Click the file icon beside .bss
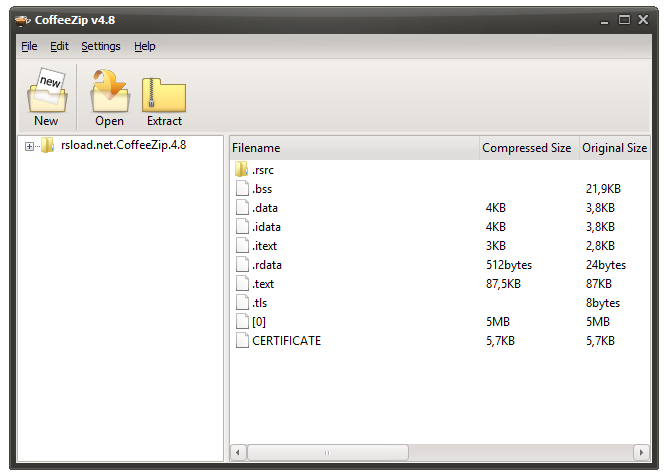Image resolution: width=668 pixels, height=475 pixels. pyautogui.click(x=242, y=188)
